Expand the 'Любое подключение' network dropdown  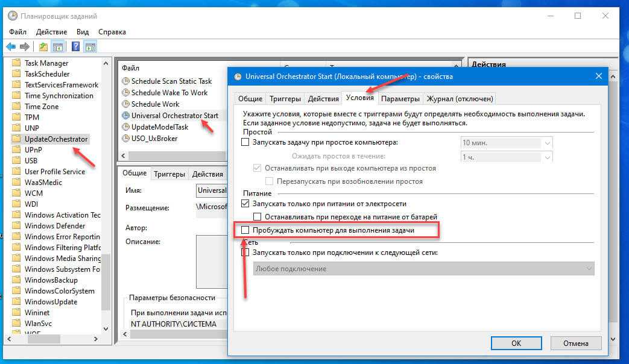(x=589, y=269)
